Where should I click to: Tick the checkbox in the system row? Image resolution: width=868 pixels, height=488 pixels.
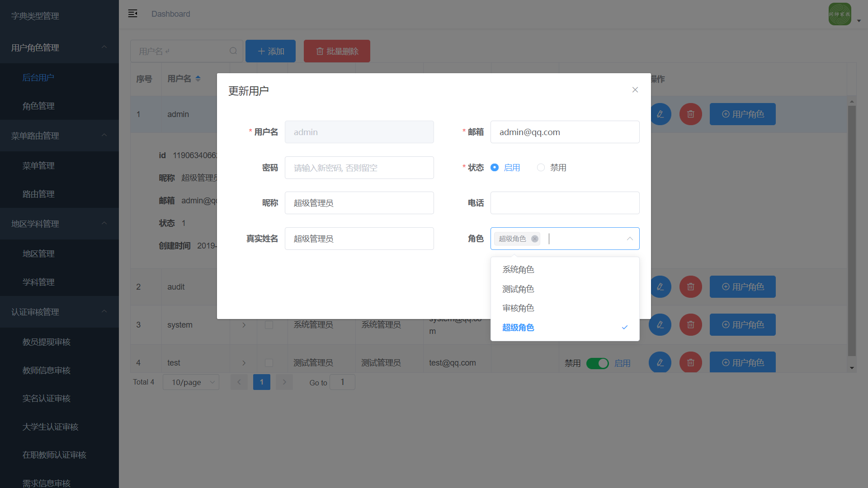tap(269, 325)
